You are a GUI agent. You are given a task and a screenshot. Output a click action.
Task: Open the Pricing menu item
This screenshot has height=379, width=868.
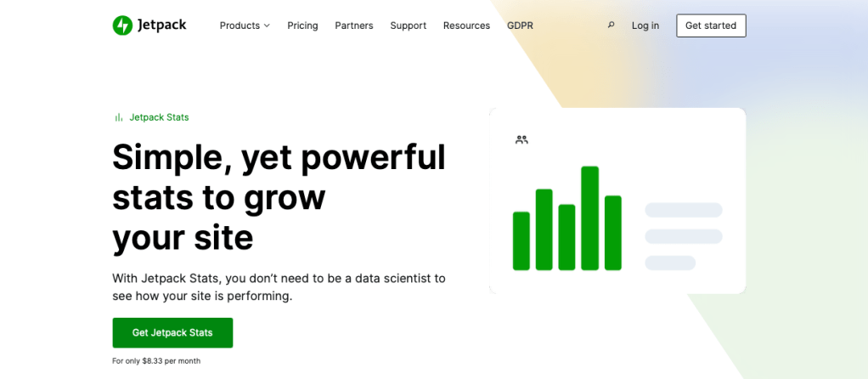tap(302, 25)
